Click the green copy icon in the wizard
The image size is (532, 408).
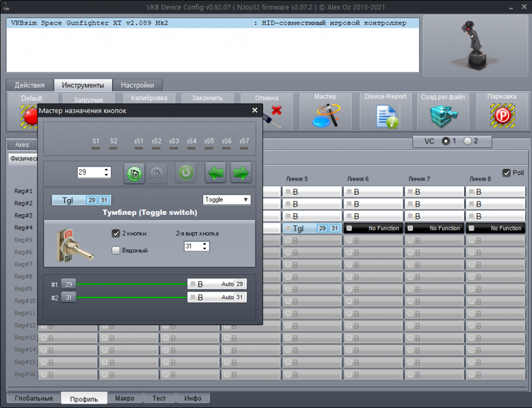pyautogui.click(x=134, y=173)
